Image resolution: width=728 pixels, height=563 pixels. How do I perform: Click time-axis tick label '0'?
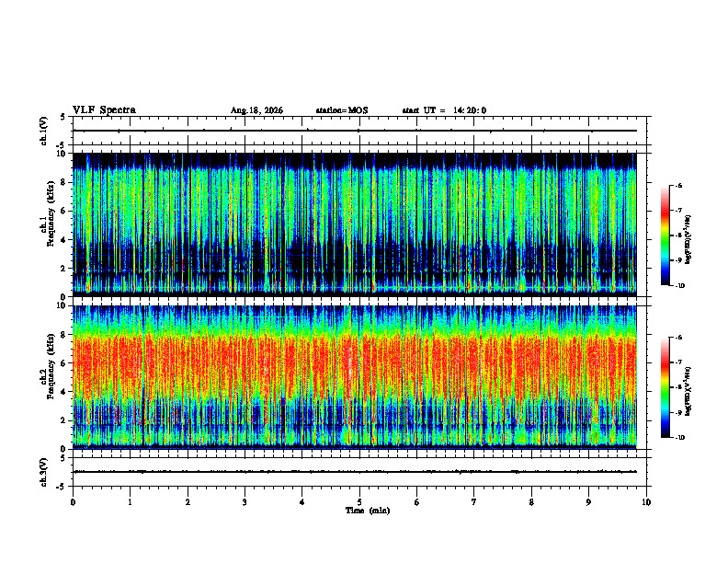point(73,502)
